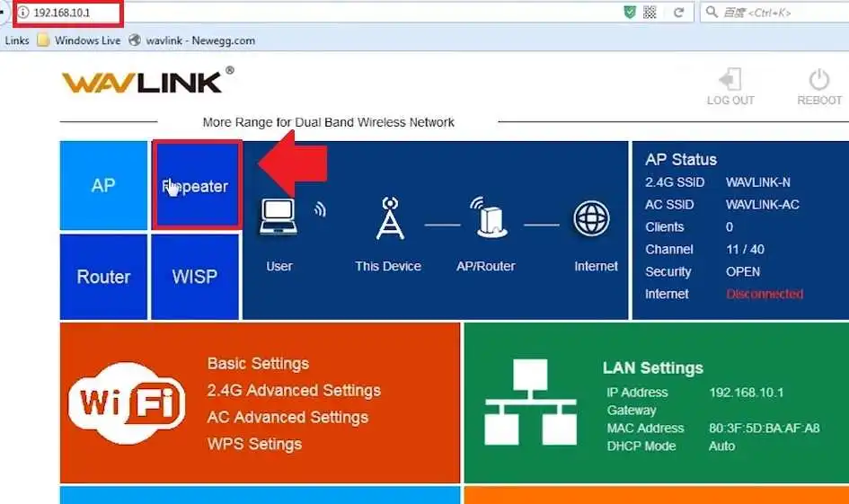Click the AP/Router device icon
Image resolution: width=849 pixels, height=504 pixels.
pyautogui.click(x=490, y=217)
